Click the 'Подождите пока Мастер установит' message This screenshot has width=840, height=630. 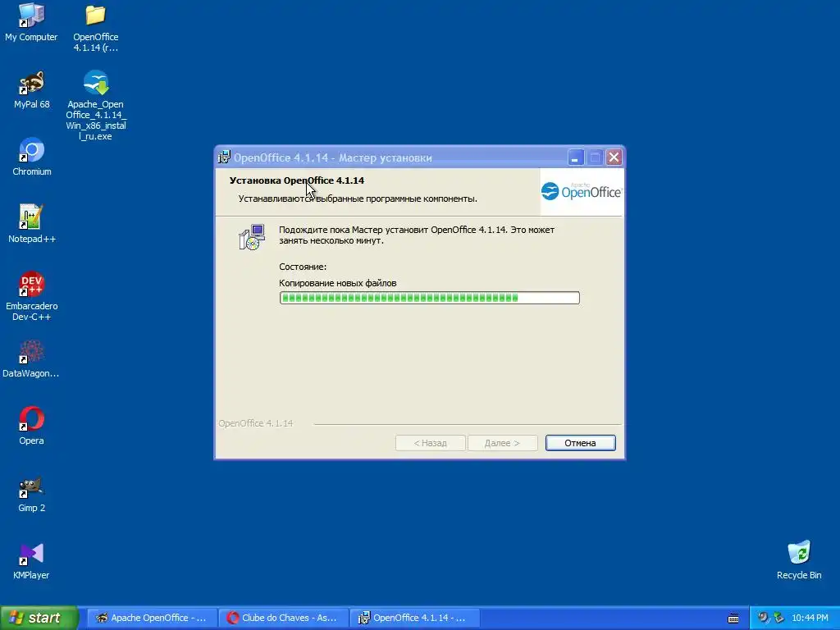tap(416, 235)
